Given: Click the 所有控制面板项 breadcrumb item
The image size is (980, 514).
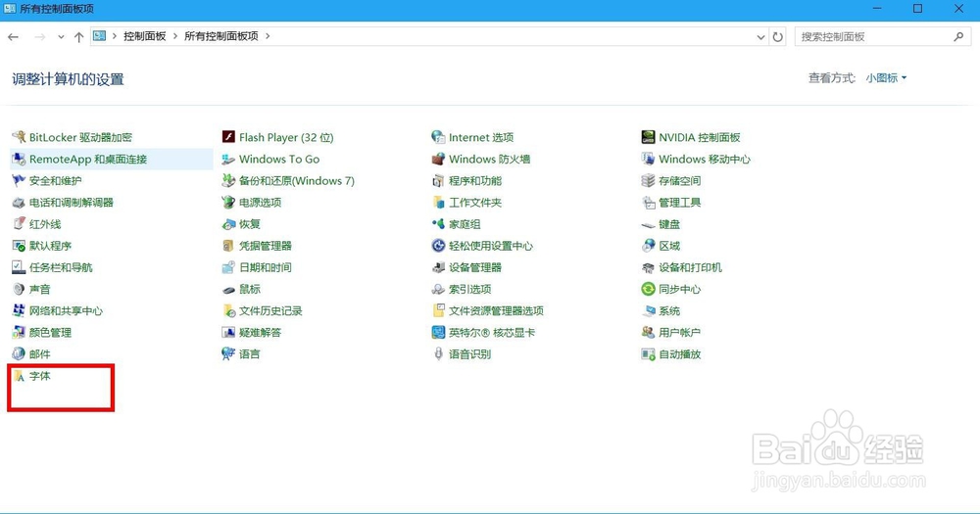Looking at the screenshot, I should (x=221, y=36).
